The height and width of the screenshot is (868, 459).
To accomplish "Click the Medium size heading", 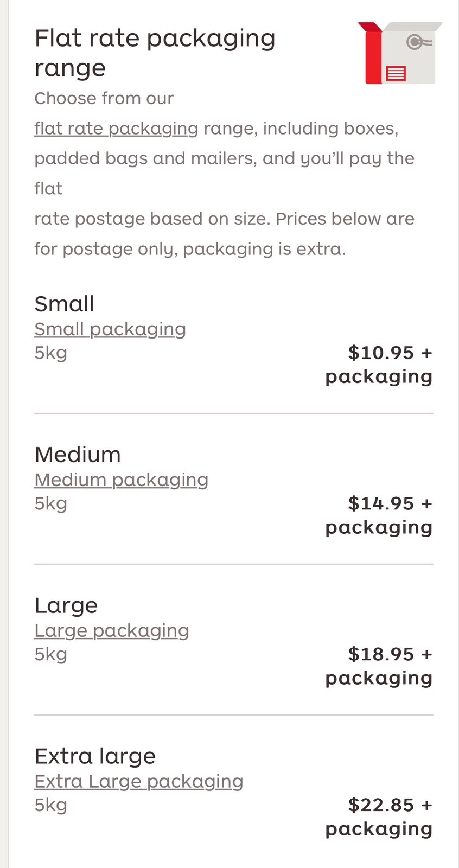I will click(78, 455).
